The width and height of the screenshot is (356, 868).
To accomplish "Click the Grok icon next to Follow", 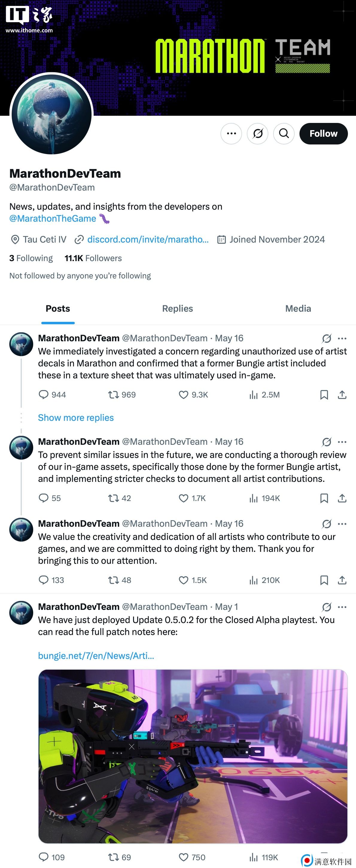I will (258, 134).
